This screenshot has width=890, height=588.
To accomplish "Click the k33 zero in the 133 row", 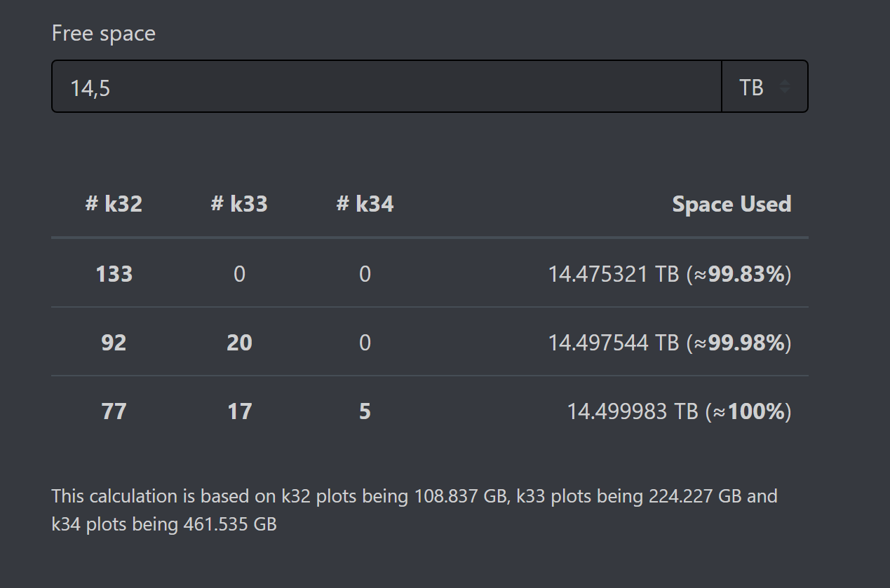I will [x=239, y=273].
